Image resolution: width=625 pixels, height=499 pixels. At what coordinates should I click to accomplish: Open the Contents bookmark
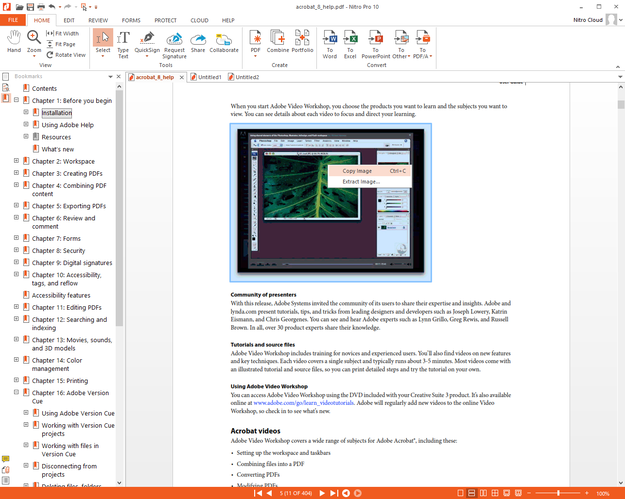tap(44, 88)
